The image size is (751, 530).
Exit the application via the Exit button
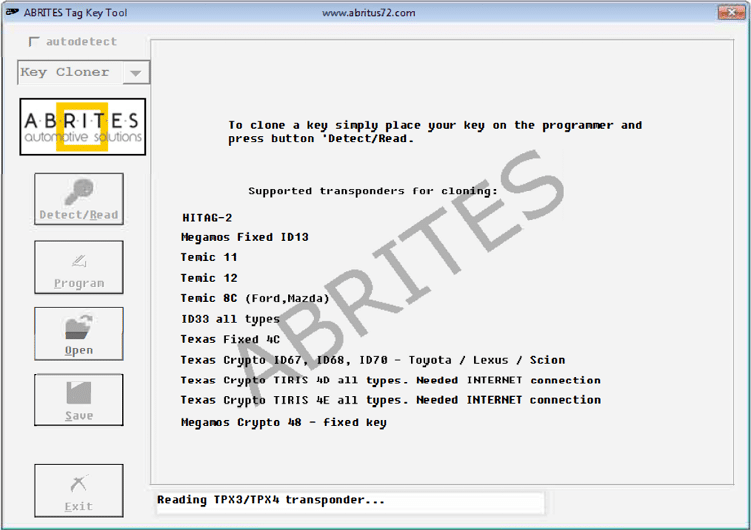(79, 490)
